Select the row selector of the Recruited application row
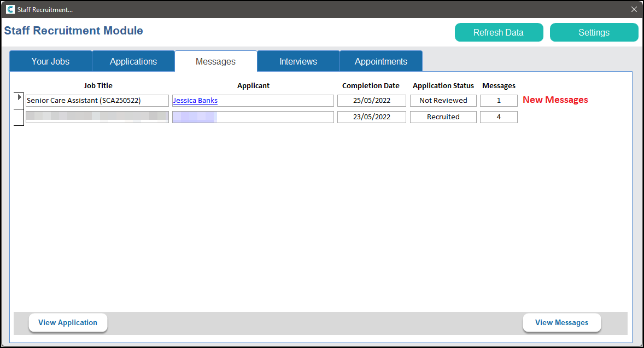 coord(19,117)
